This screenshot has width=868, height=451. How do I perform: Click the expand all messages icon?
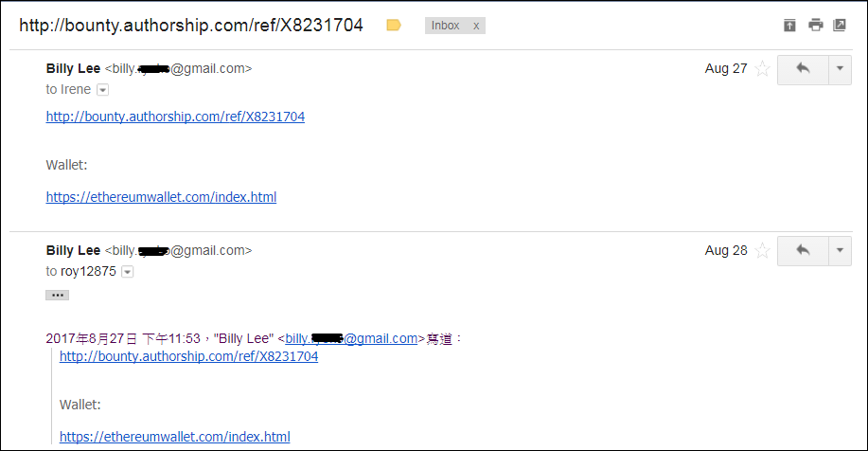[x=789, y=25]
